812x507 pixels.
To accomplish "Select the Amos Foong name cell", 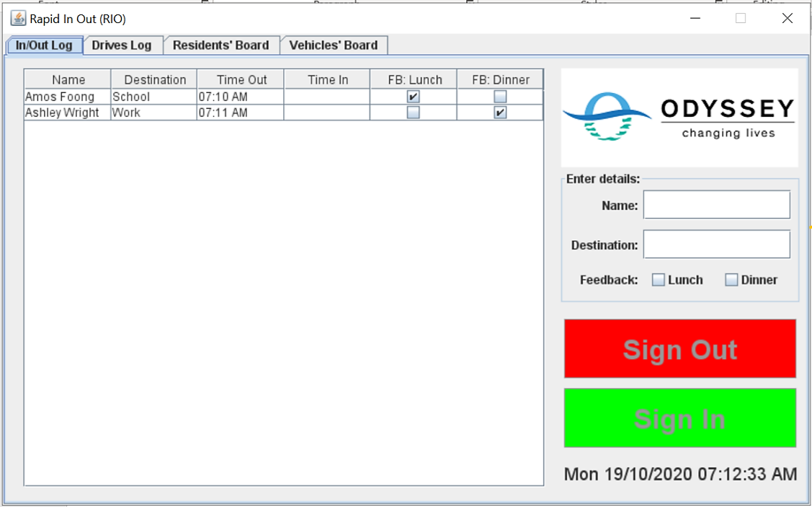I will tap(68, 97).
